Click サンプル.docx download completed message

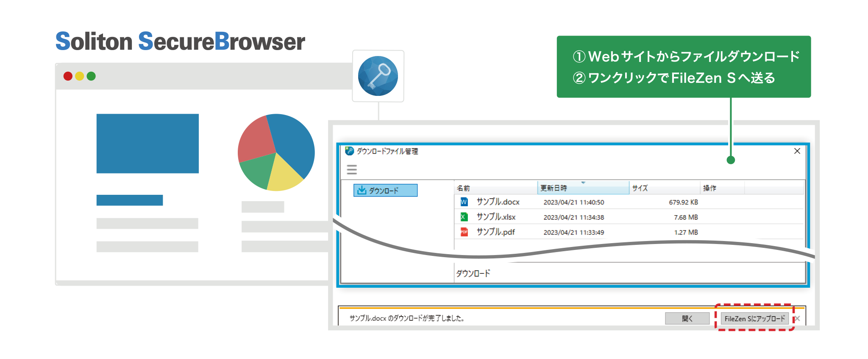(406, 318)
